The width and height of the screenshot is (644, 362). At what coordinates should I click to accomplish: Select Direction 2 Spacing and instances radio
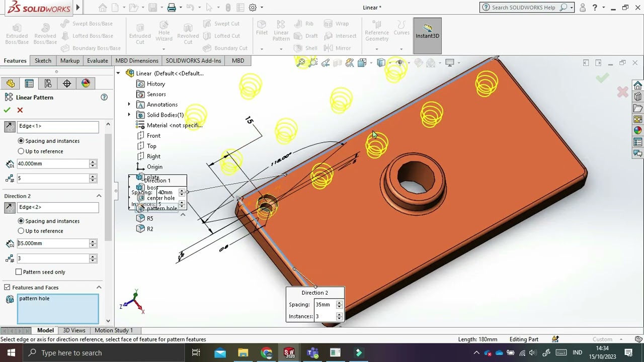[x=21, y=221]
